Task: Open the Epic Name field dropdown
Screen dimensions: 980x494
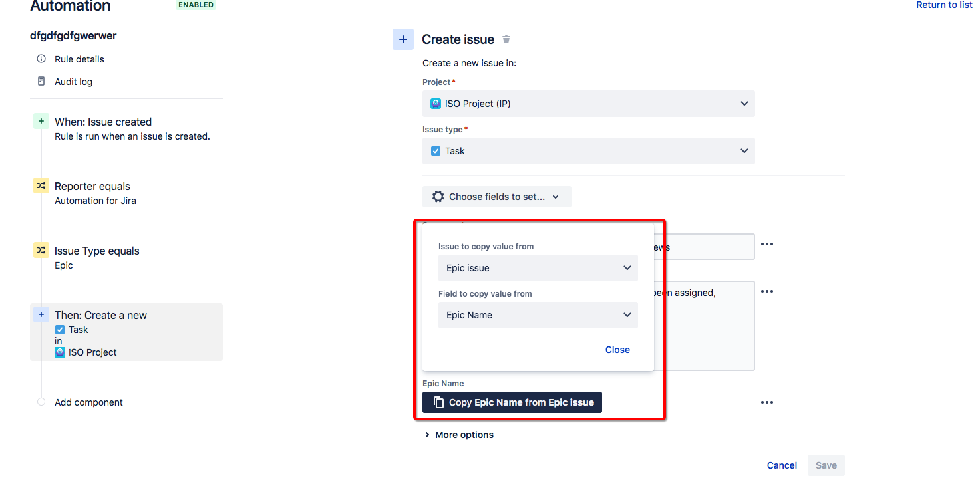Action: pos(538,315)
